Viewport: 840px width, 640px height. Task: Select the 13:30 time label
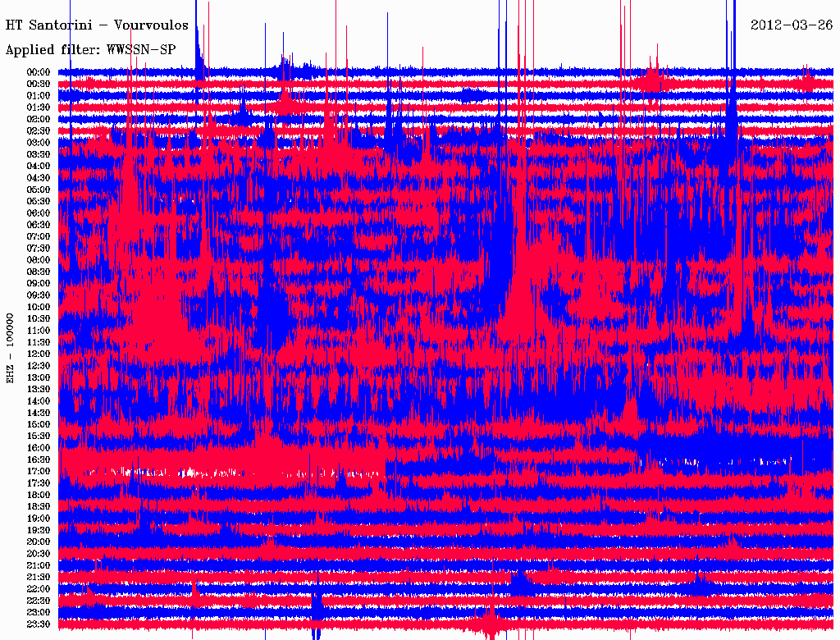(x=39, y=389)
